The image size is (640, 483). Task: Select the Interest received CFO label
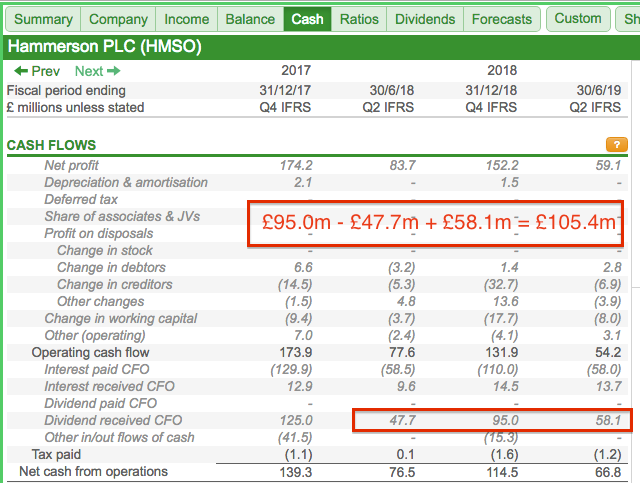point(109,387)
